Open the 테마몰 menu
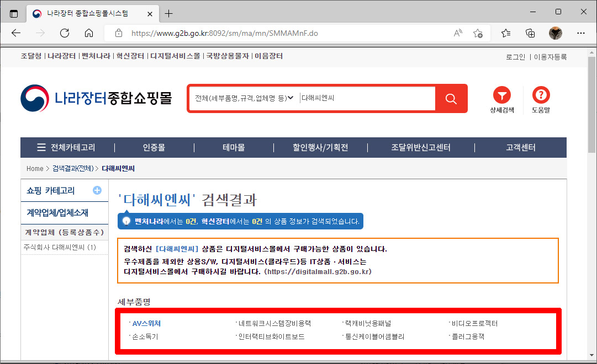Viewport: 597px width, 364px height. (x=234, y=148)
